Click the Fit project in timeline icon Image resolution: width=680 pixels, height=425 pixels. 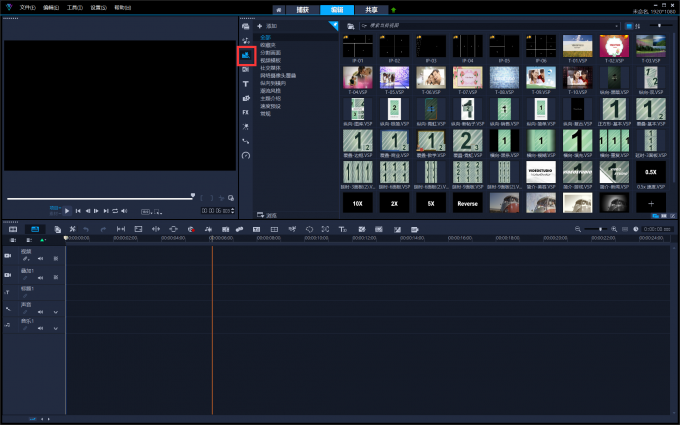tap(625, 229)
